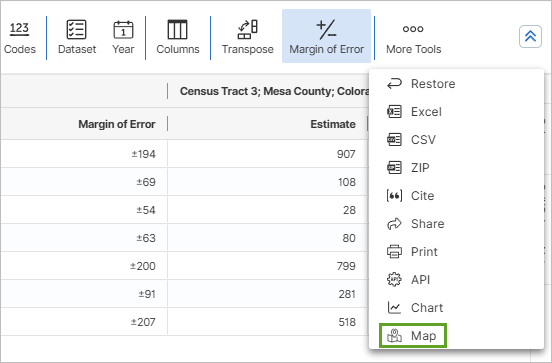Select Chart from the menu

tap(415, 308)
